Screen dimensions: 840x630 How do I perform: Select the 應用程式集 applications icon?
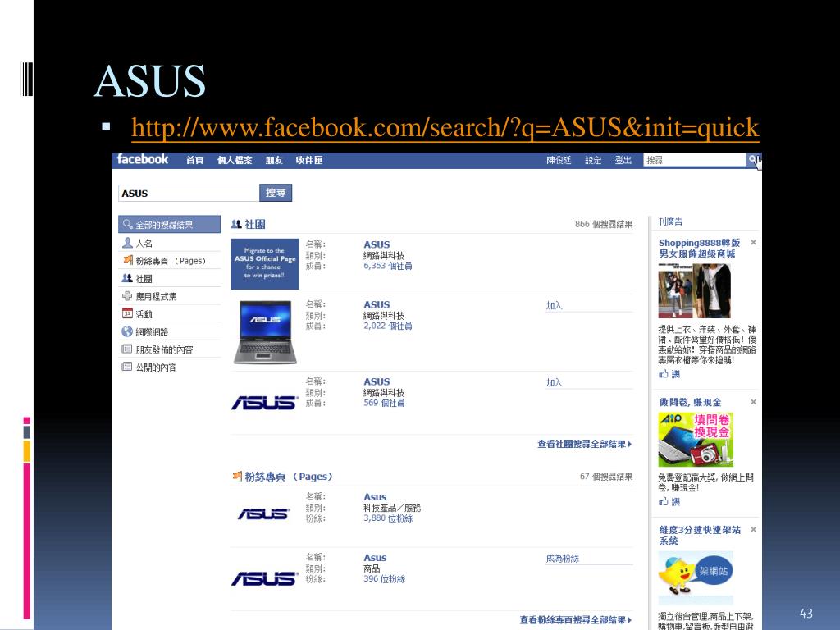pyautogui.click(x=127, y=295)
